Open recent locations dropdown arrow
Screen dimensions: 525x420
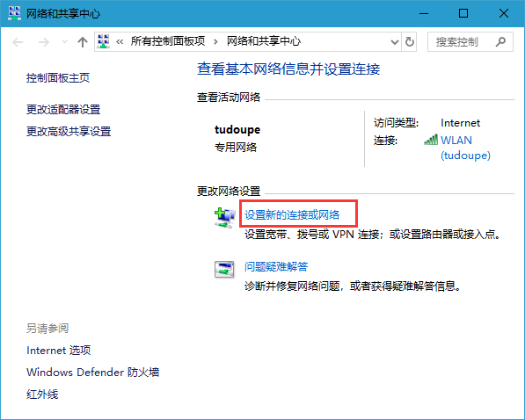tap(64, 42)
